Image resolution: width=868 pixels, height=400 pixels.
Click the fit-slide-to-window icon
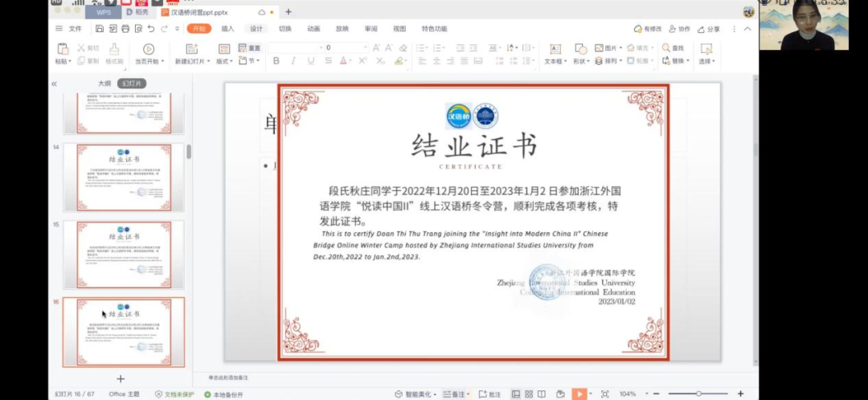tap(605, 394)
